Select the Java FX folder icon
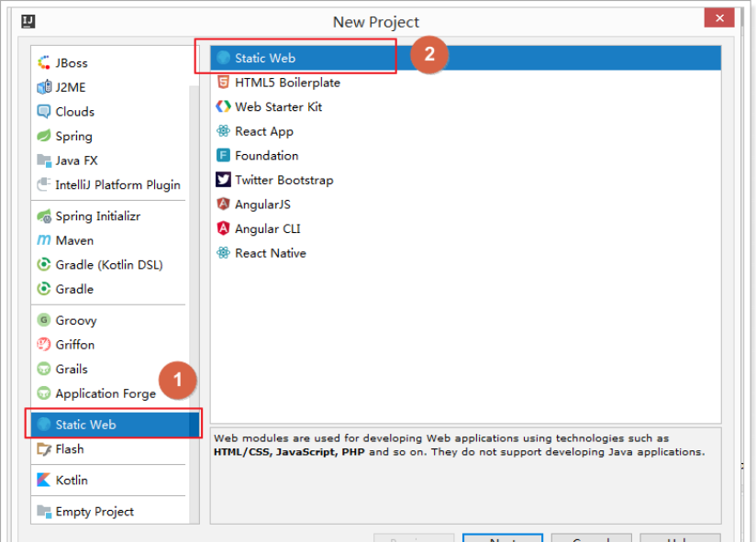756x542 pixels. tap(44, 160)
